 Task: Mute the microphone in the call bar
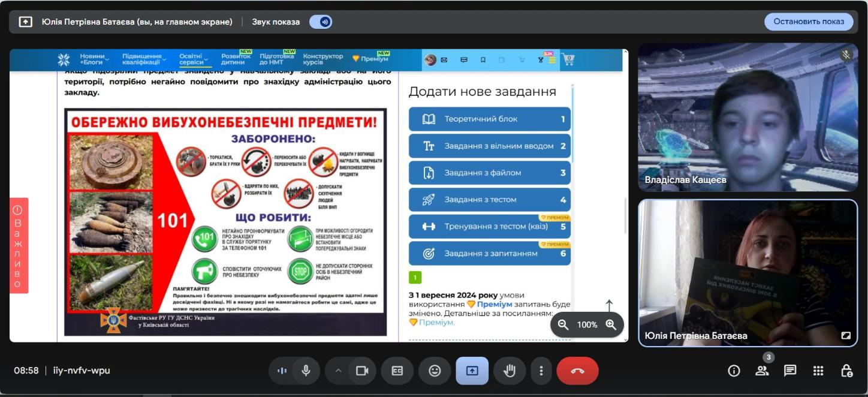(x=306, y=371)
